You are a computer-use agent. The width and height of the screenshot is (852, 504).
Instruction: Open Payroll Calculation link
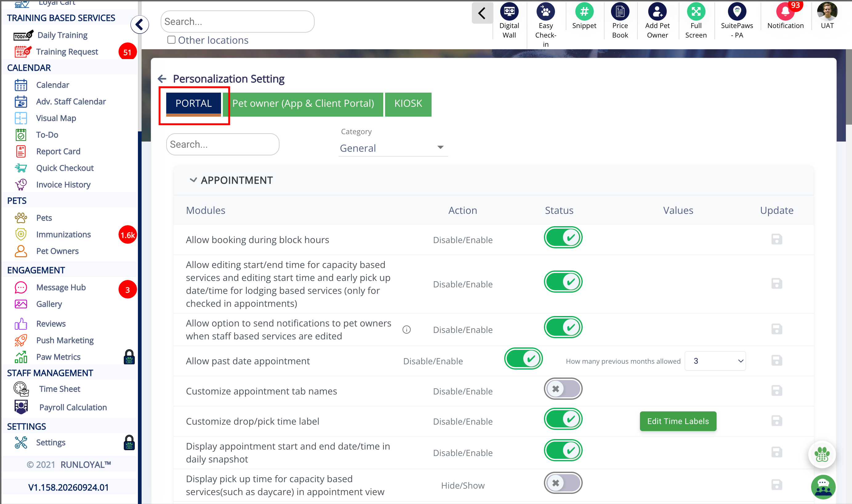(73, 407)
